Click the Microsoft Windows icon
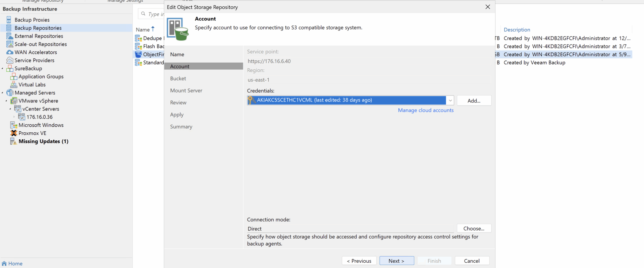 [14, 125]
